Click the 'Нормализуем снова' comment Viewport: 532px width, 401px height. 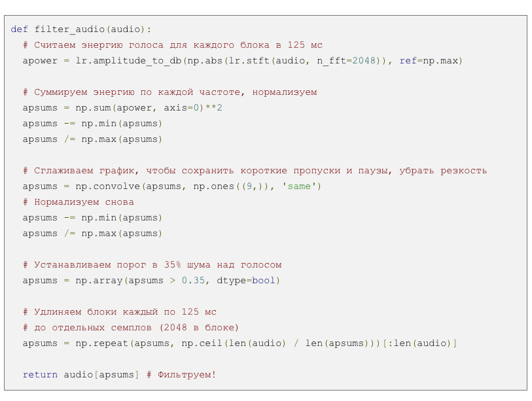pos(79,202)
